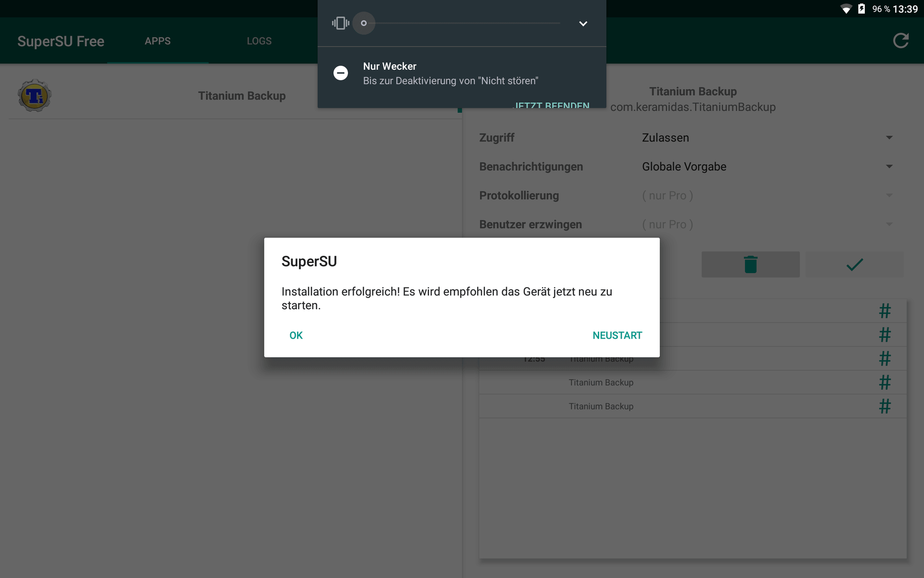Tap the refresh icon in toolbar

click(x=900, y=41)
